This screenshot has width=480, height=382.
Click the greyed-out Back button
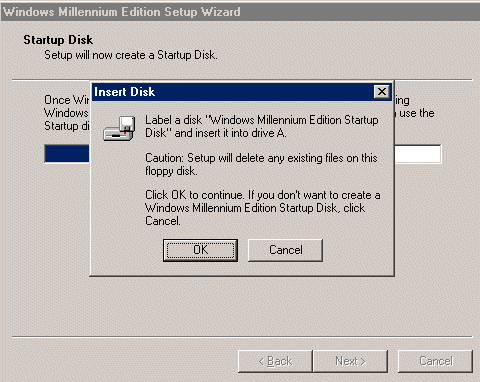tap(275, 361)
